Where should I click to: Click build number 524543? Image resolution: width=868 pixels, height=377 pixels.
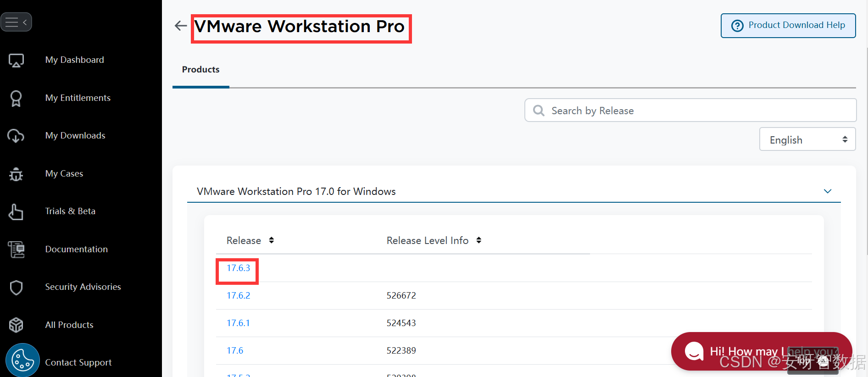[x=401, y=323]
